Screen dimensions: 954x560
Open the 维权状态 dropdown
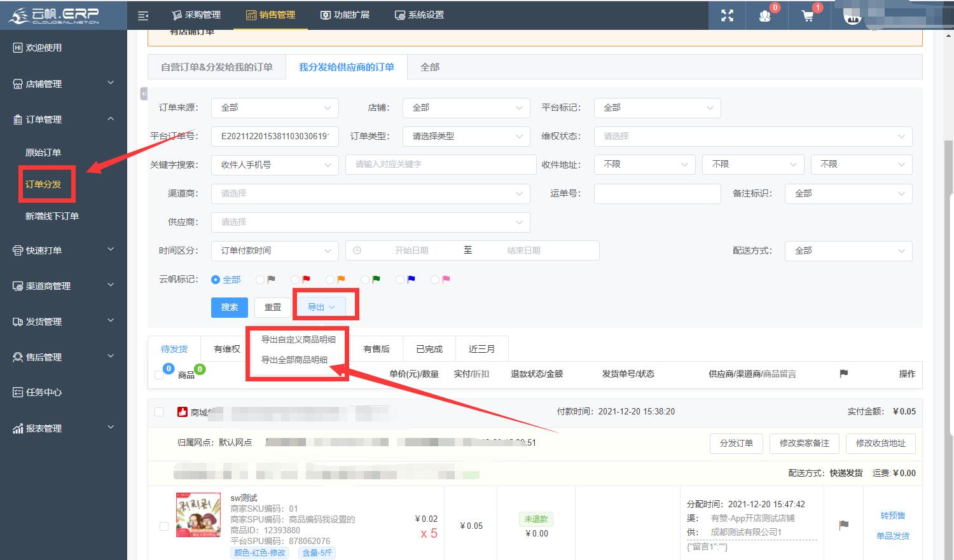pyautogui.click(x=753, y=137)
